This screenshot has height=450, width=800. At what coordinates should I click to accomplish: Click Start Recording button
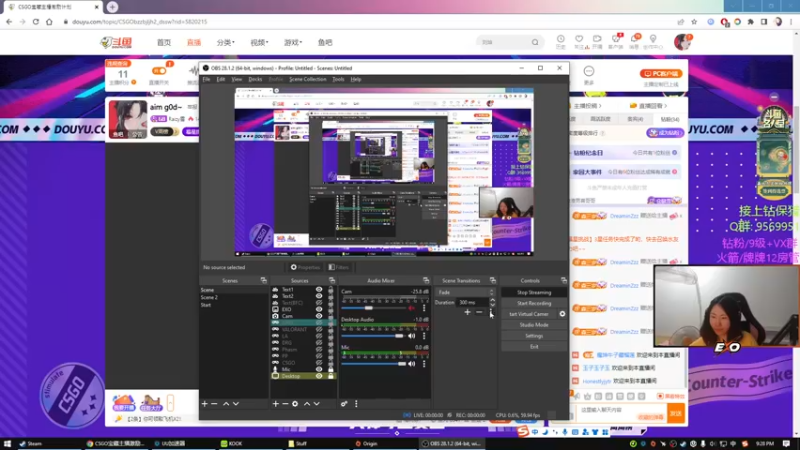[x=534, y=303]
